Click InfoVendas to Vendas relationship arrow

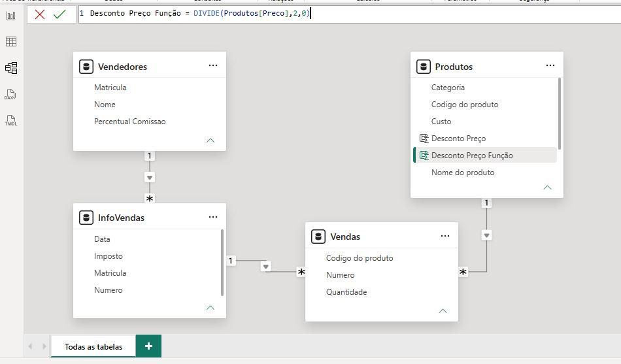tap(266, 267)
